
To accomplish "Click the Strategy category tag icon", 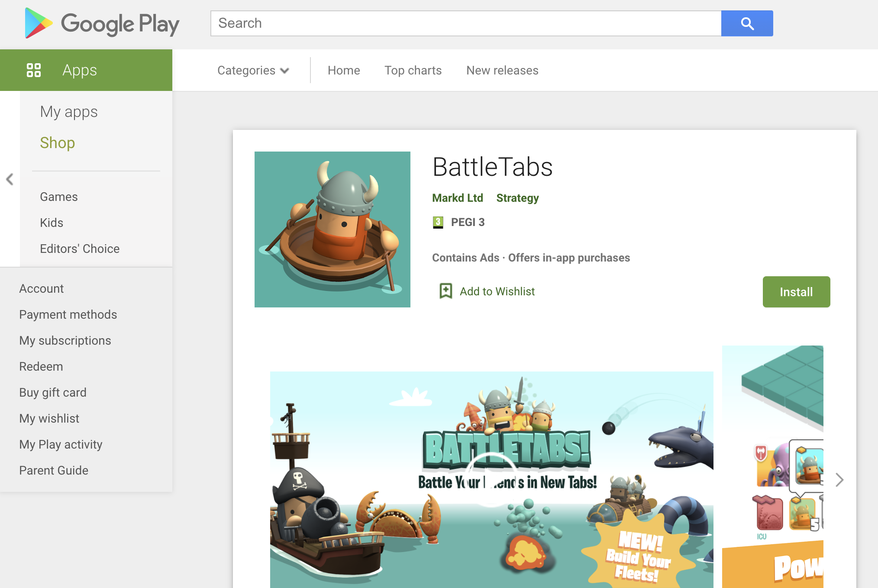I will click(518, 197).
